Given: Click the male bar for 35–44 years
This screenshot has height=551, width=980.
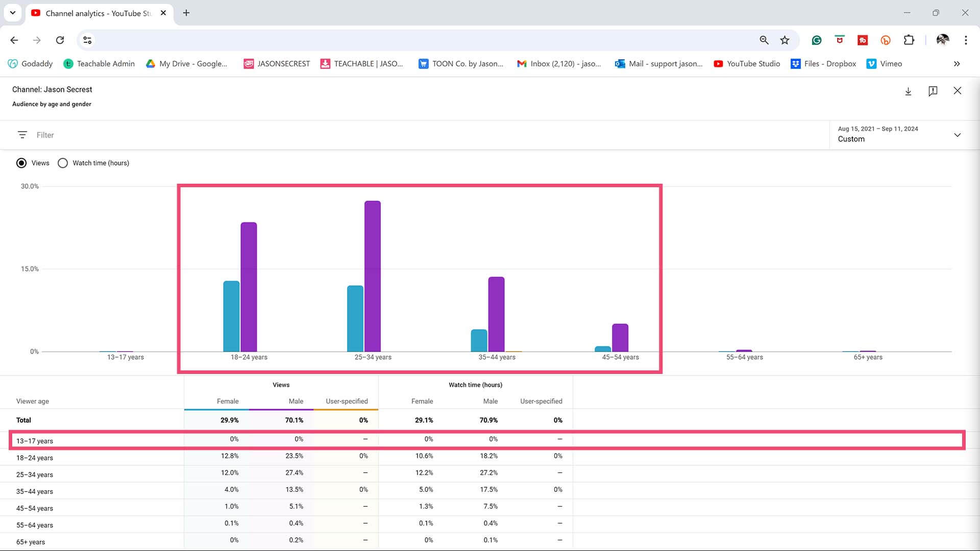Looking at the screenshot, I should pyautogui.click(x=496, y=314).
